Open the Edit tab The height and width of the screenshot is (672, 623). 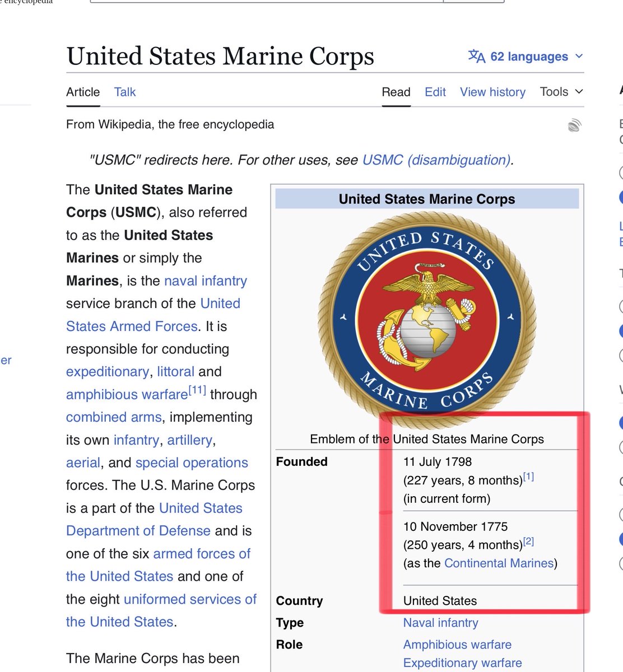435,92
